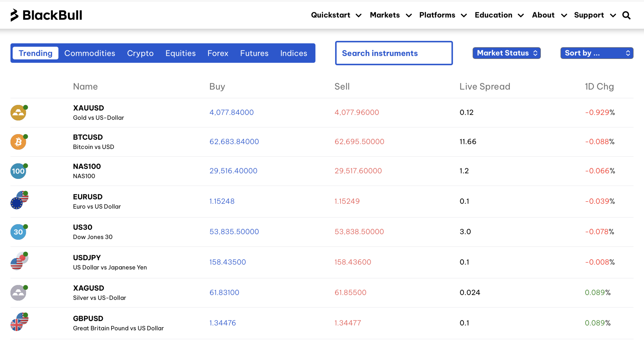Expand the Platforms menu

(443, 15)
